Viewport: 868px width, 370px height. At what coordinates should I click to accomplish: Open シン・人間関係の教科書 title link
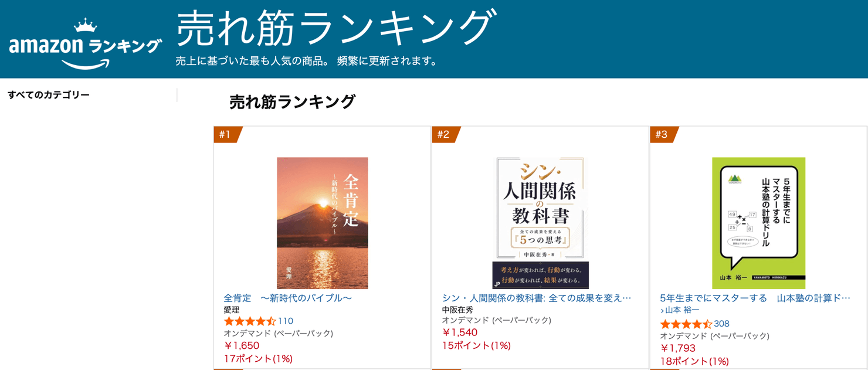pos(537,298)
